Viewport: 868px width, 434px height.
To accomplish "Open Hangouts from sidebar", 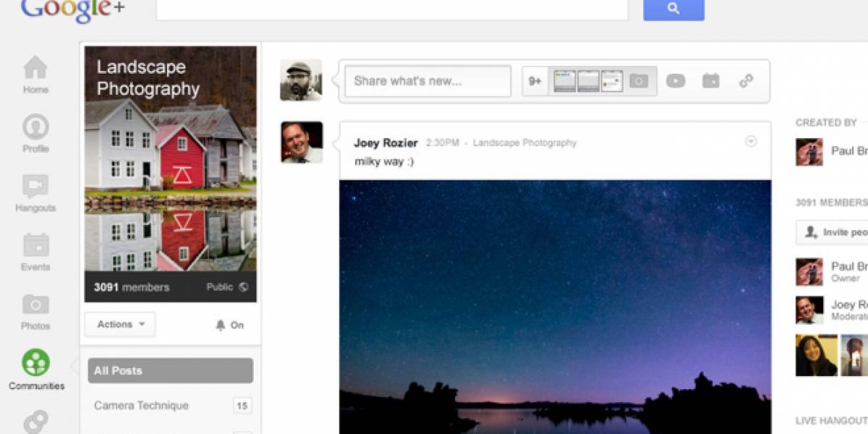I will point(35,194).
